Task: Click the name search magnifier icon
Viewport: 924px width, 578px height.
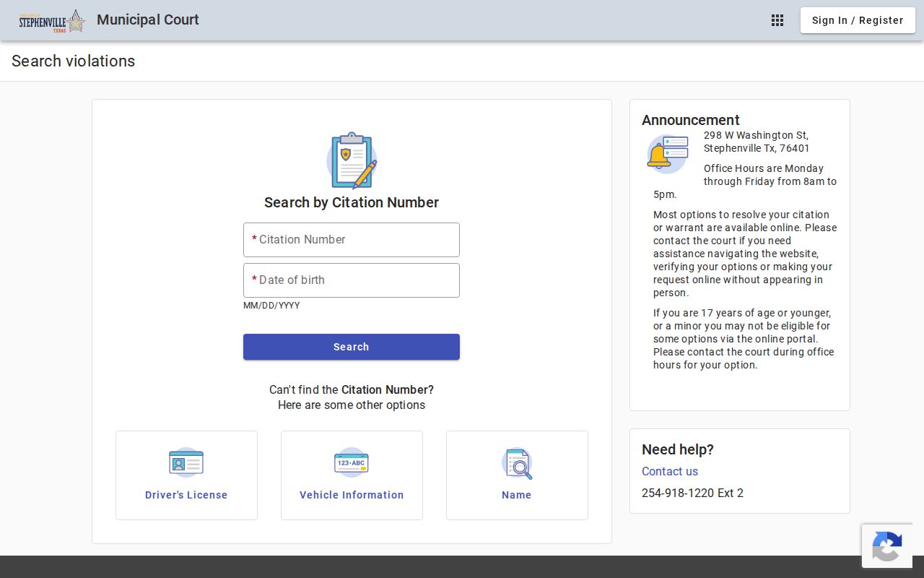Action: (x=517, y=463)
